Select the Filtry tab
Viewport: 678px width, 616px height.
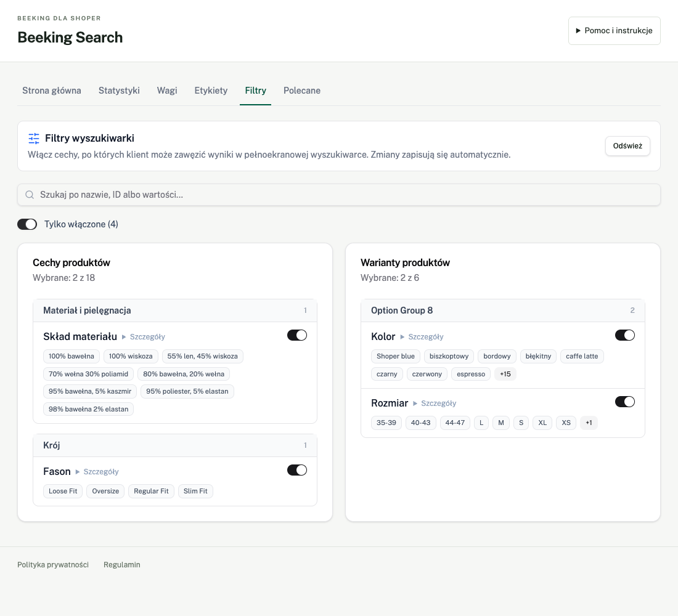click(256, 91)
